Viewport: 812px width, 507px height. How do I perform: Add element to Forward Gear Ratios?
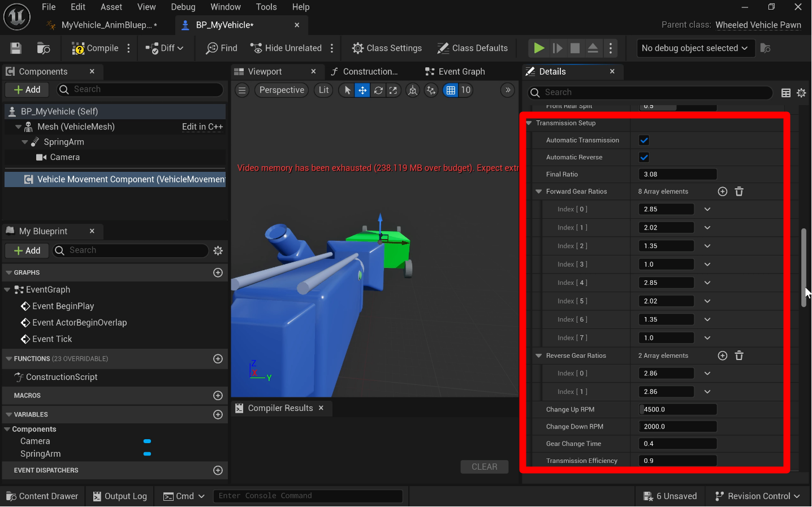click(723, 192)
